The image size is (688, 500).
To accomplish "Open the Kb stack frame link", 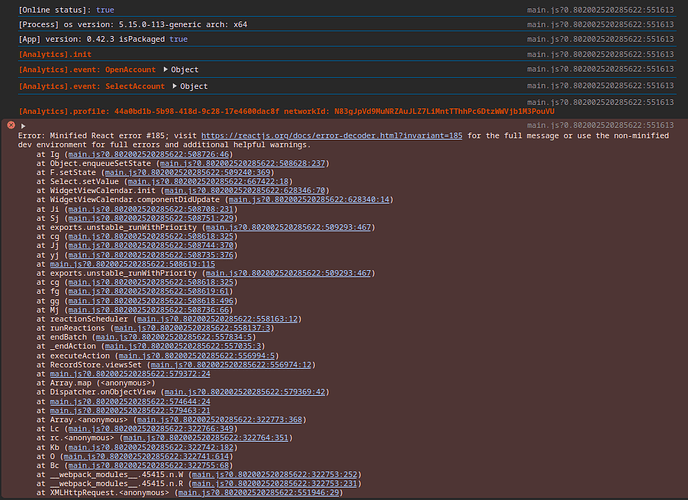I will [151, 447].
